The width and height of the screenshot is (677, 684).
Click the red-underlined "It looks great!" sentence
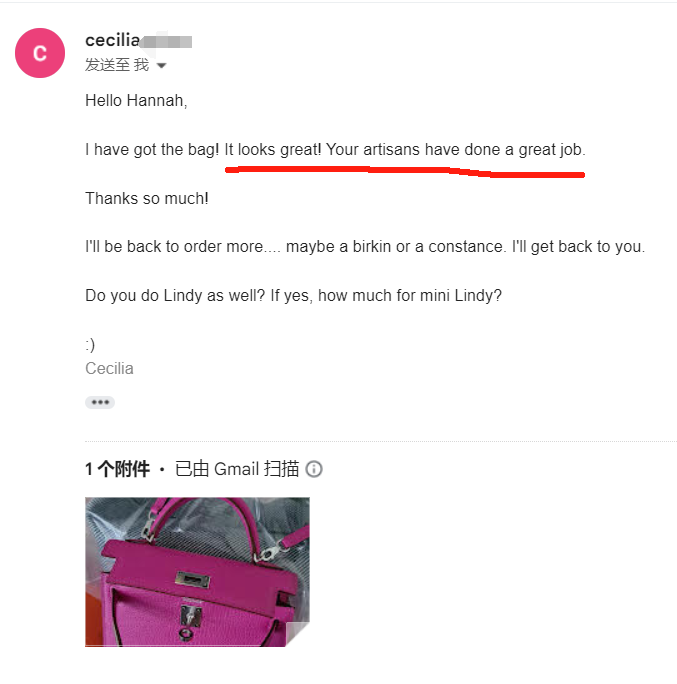273,150
